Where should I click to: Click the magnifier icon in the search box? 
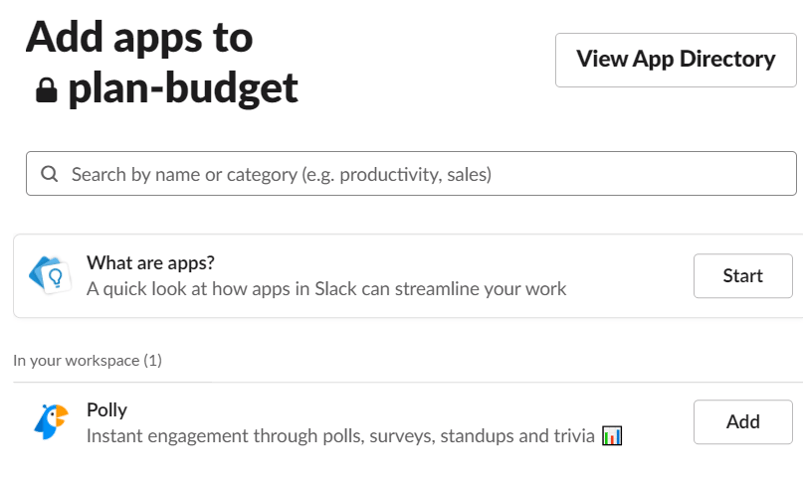(49, 174)
